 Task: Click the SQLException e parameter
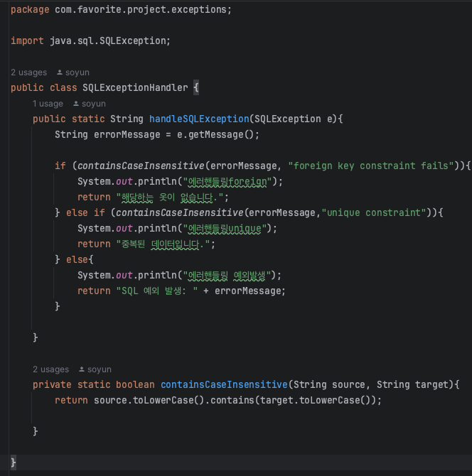pyautogui.click(x=293, y=119)
